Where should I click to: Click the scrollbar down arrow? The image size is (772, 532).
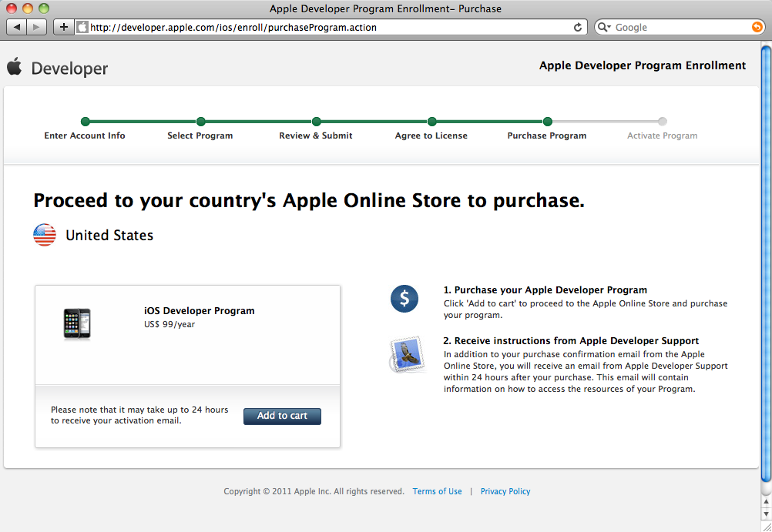[x=766, y=514]
